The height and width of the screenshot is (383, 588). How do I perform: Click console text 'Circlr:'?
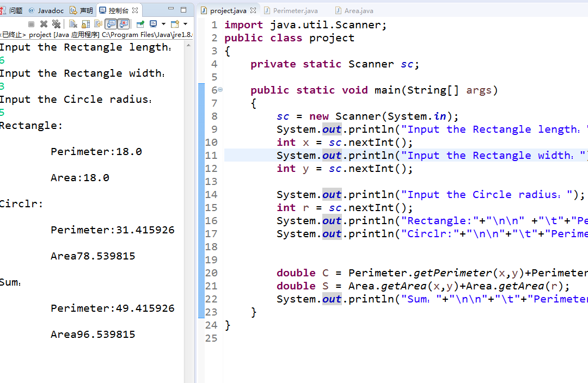click(21, 204)
